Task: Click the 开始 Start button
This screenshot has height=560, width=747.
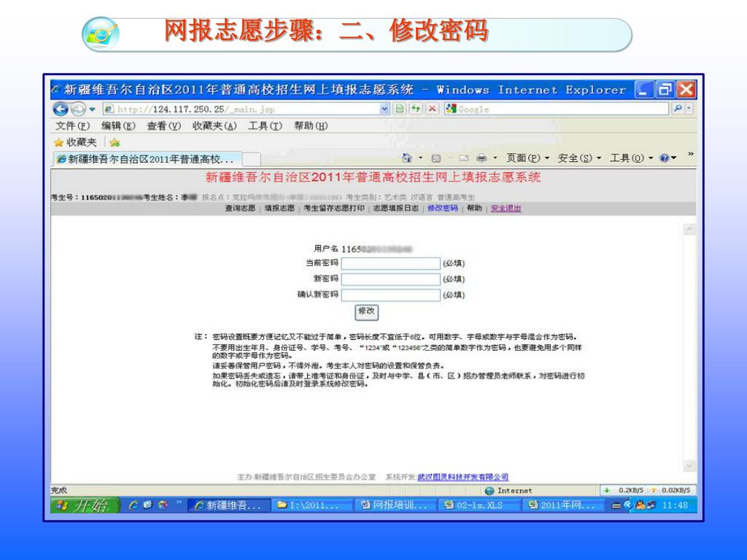Action: (x=85, y=505)
